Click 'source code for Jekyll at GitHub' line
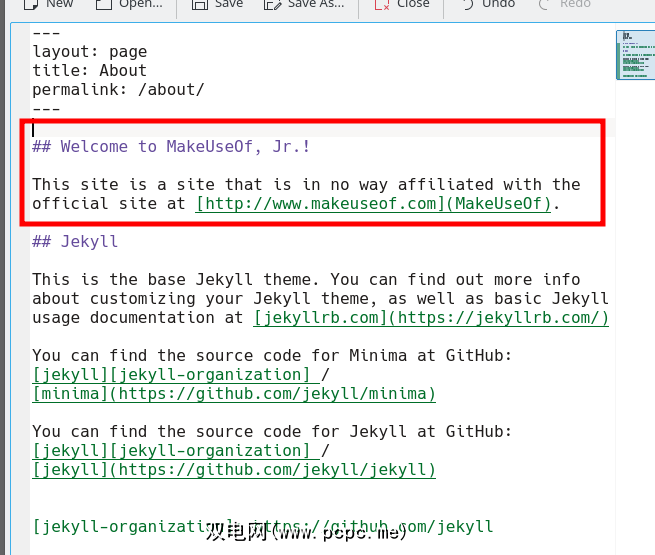 tap(272, 432)
